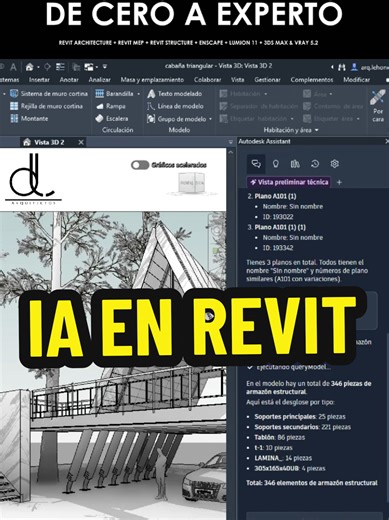Click the 'Tablón: 86 piezas' line
Image resolution: width=389 pixels, height=520 pixels.
click(x=280, y=437)
